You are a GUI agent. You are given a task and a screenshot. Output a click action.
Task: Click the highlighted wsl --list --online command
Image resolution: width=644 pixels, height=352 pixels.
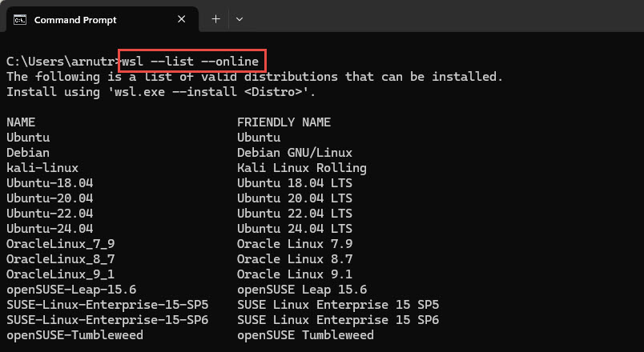point(190,62)
